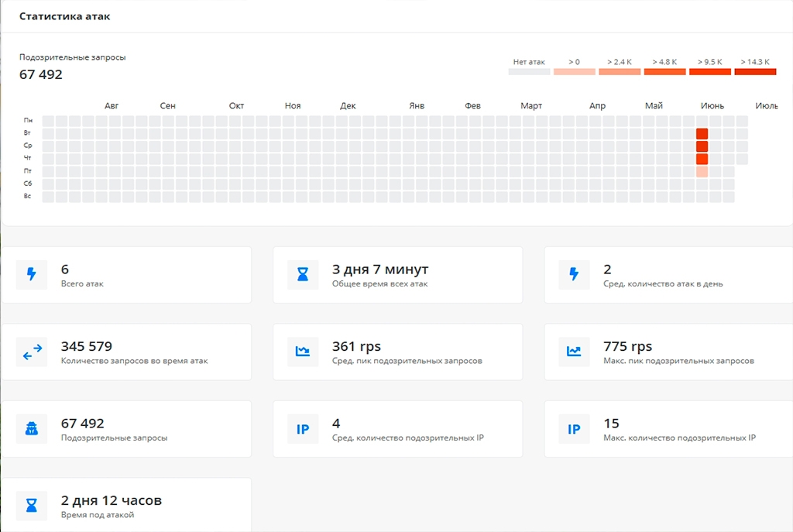Image resolution: width=793 pixels, height=532 pixels.
Task: Click the Март month label
Action: 531,105
